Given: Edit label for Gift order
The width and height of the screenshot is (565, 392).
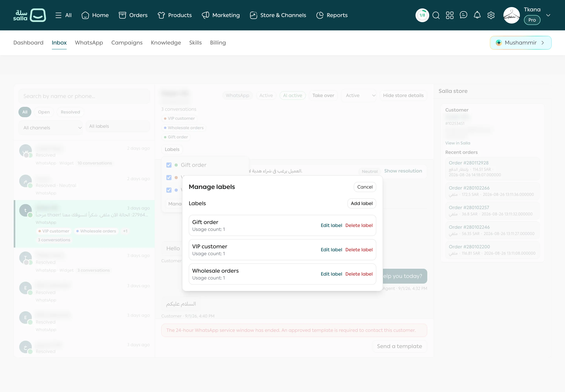Looking at the screenshot, I should click(331, 225).
